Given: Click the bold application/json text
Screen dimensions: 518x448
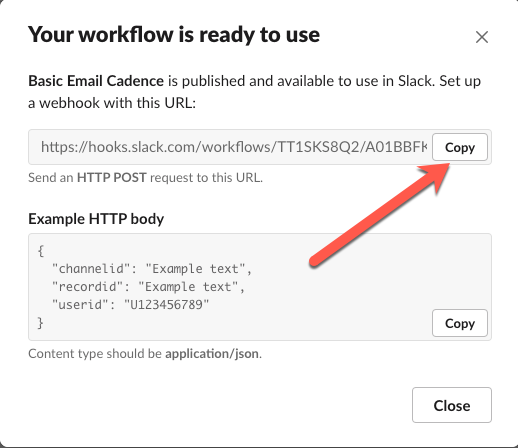Looking at the screenshot, I should pyautogui.click(x=212, y=353).
